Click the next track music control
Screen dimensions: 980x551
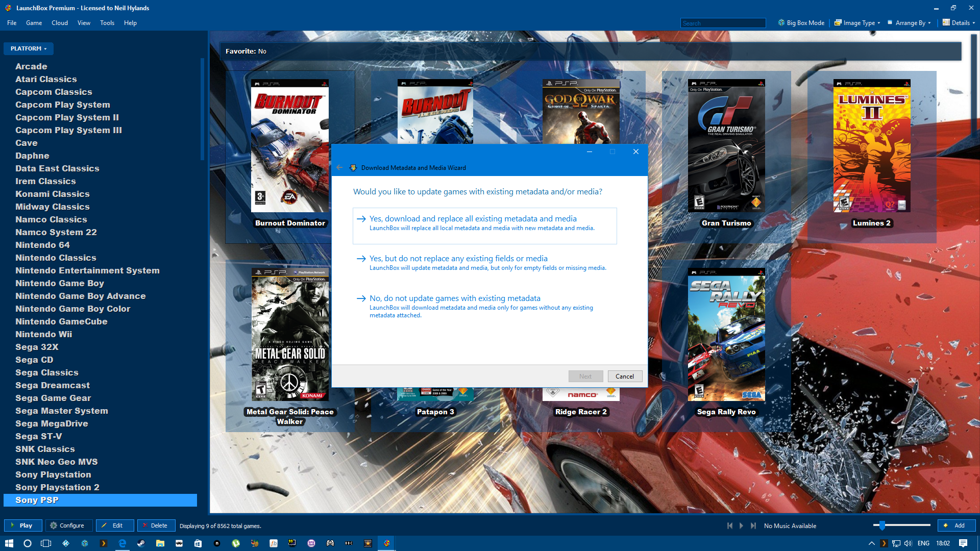pyautogui.click(x=753, y=526)
